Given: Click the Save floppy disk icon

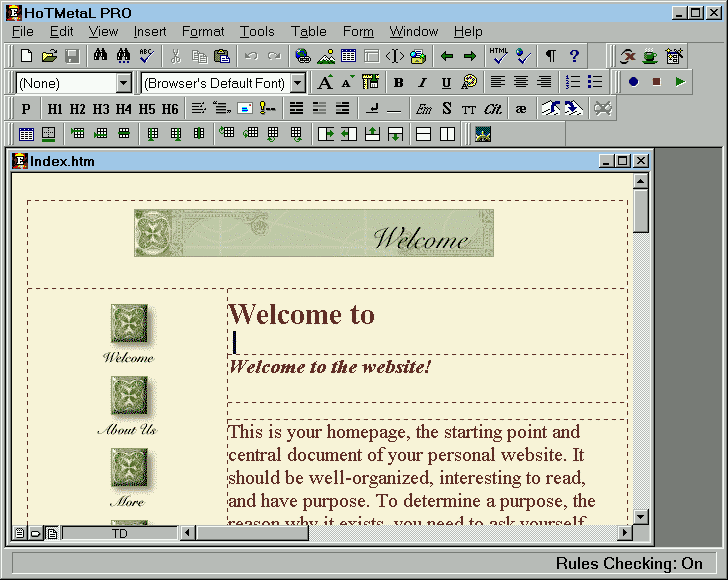Looking at the screenshot, I should click(72, 56).
